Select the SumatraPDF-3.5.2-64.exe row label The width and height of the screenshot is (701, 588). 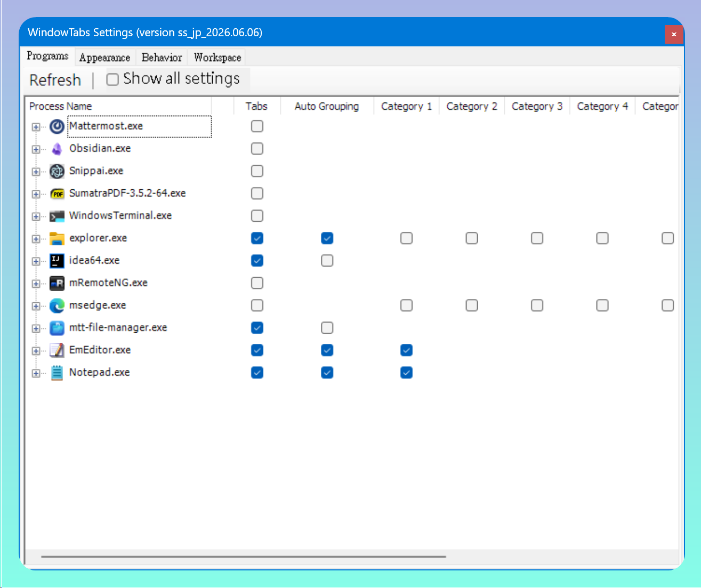[127, 194]
